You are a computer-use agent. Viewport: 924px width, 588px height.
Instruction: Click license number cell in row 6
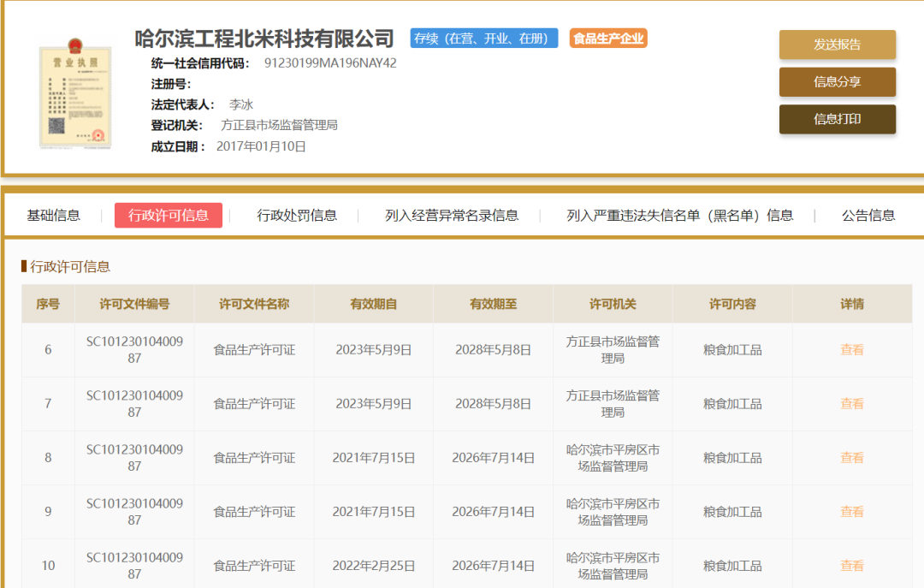[x=134, y=350]
